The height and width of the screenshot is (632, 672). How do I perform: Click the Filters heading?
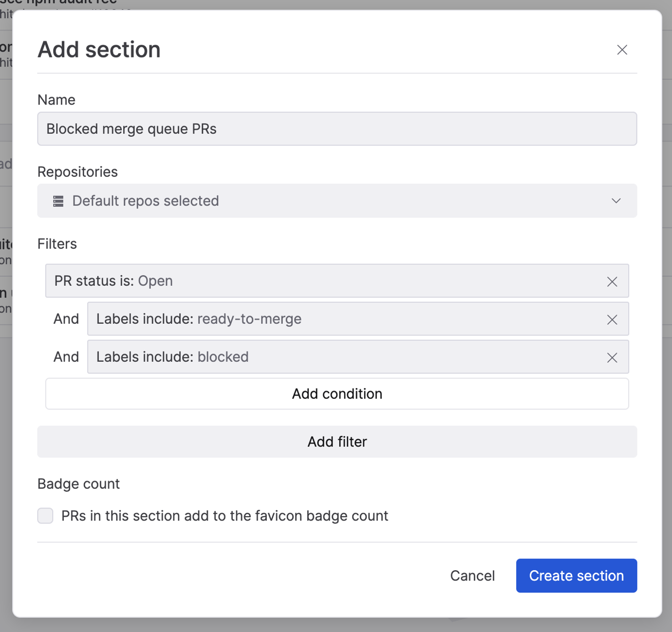click(57, 243)
